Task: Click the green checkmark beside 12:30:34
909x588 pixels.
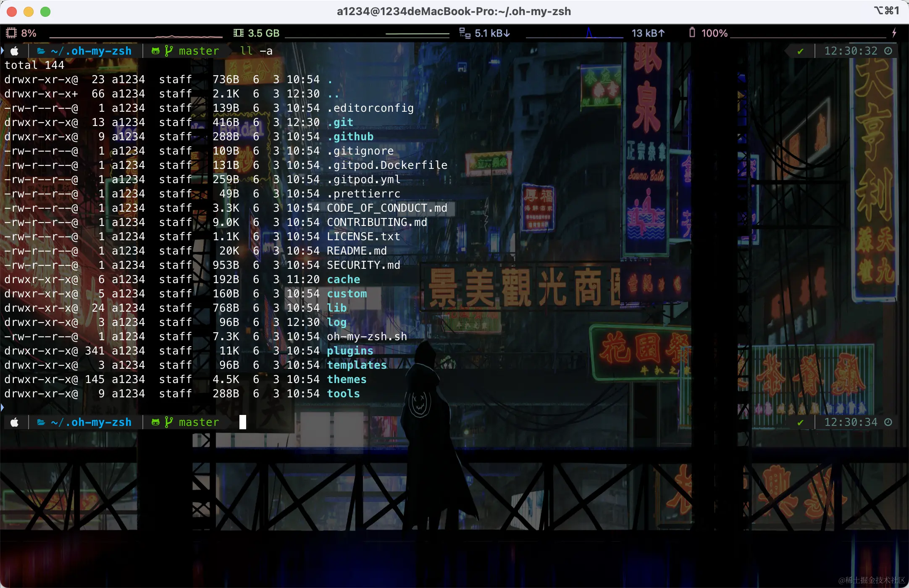Action: [x=800, y=423]
